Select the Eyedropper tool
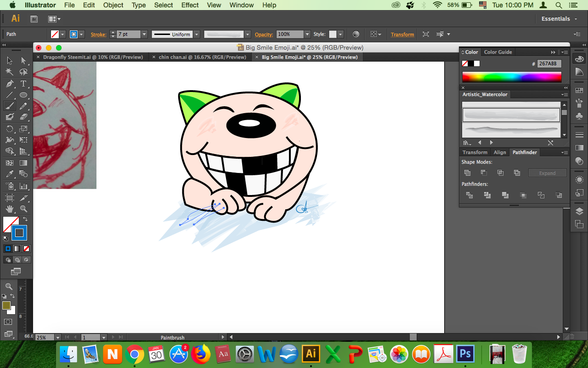 [10, 174]
